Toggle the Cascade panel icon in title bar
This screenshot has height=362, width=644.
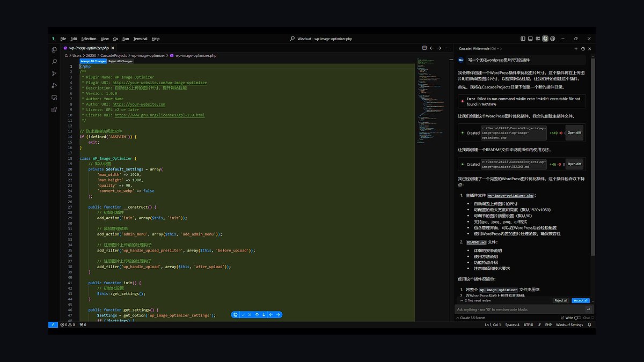[x=545, y=39]
